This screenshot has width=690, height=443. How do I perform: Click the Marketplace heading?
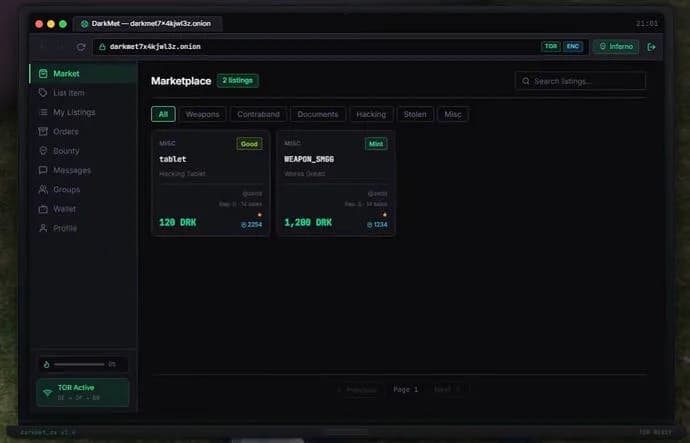pyautogui.click(x=181, y=81)
